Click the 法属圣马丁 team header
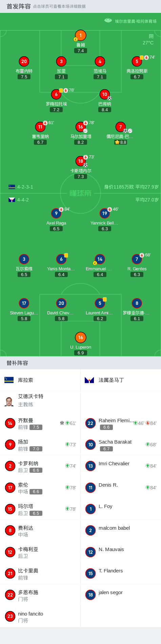This screenshot has width=161, height=644. [x=121, y=380]
